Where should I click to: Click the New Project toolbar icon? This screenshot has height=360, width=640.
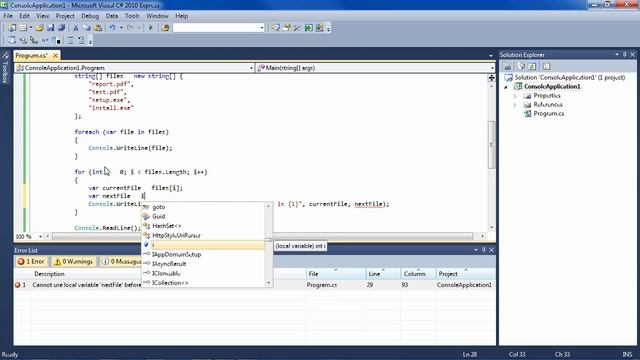(12, 28)
